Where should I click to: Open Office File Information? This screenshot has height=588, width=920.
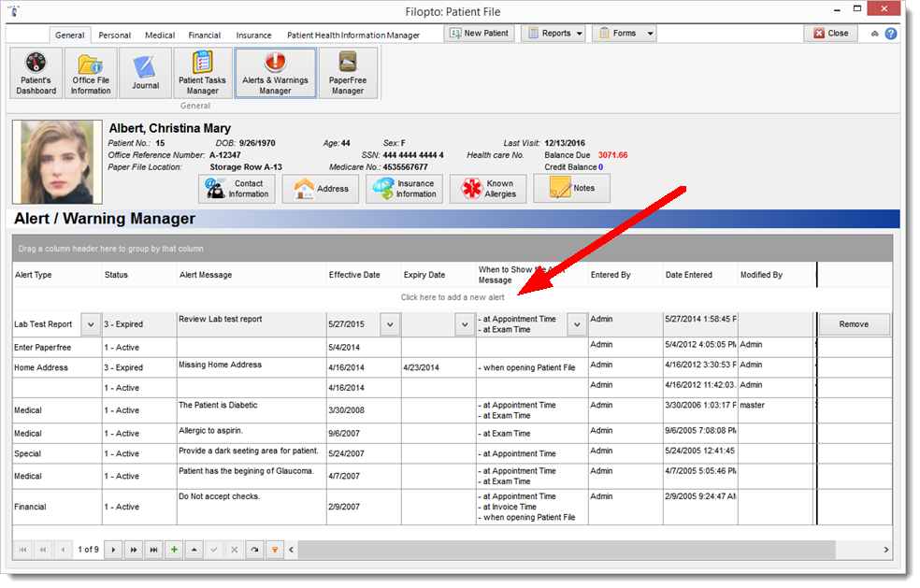coord(91,73)
